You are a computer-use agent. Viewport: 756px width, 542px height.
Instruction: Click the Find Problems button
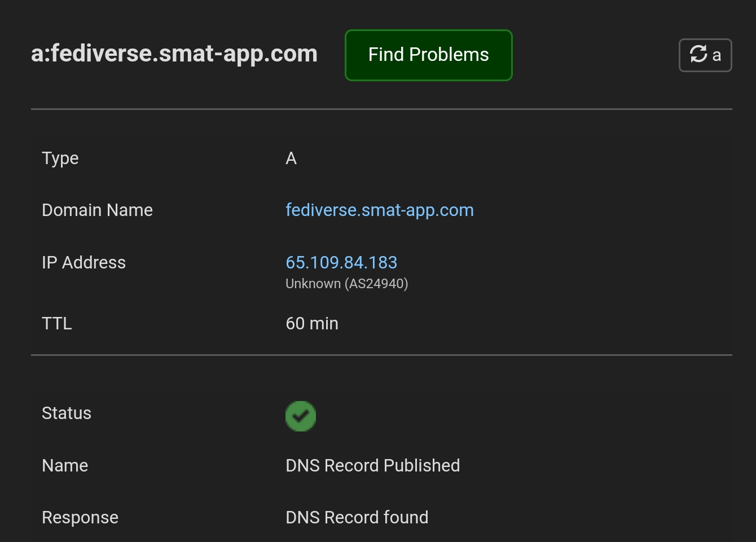pyautogui.click(x=428, y=55)
